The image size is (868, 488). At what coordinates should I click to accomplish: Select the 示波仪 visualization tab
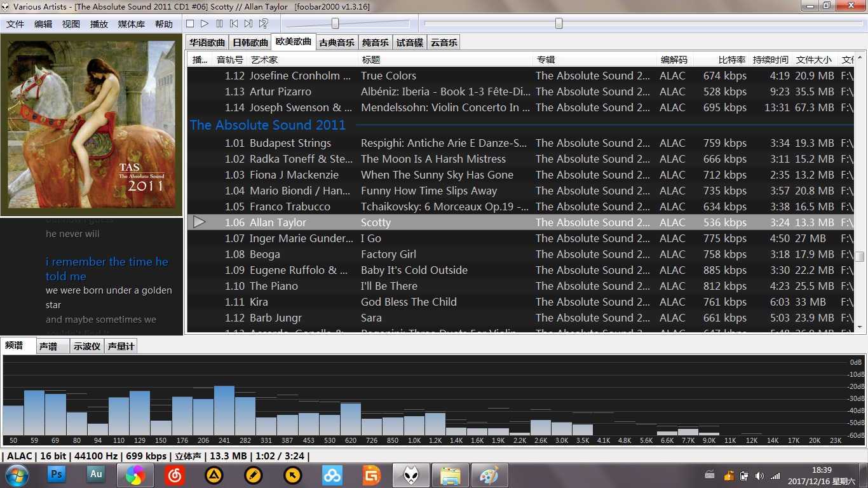coord(87,346)
